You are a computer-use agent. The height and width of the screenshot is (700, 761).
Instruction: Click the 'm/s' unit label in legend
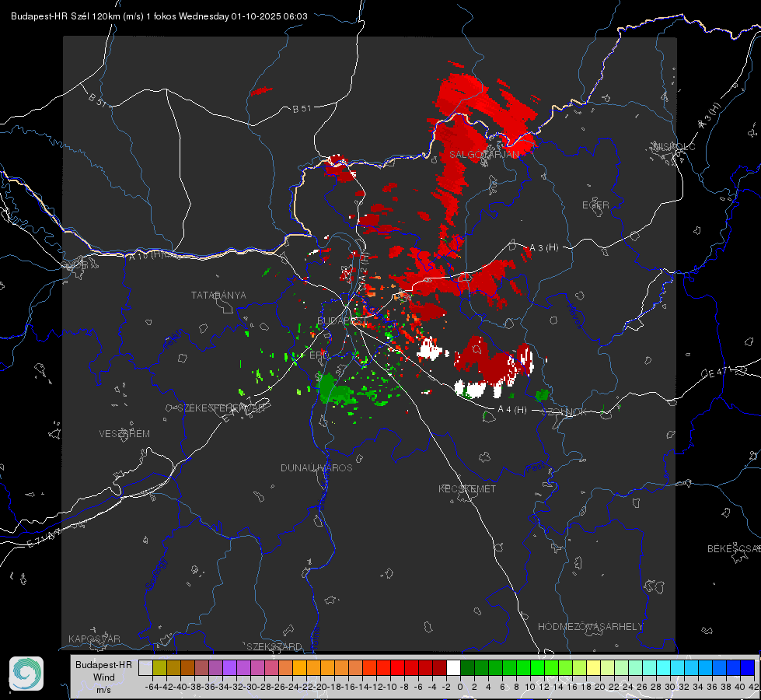click(104, 690)
